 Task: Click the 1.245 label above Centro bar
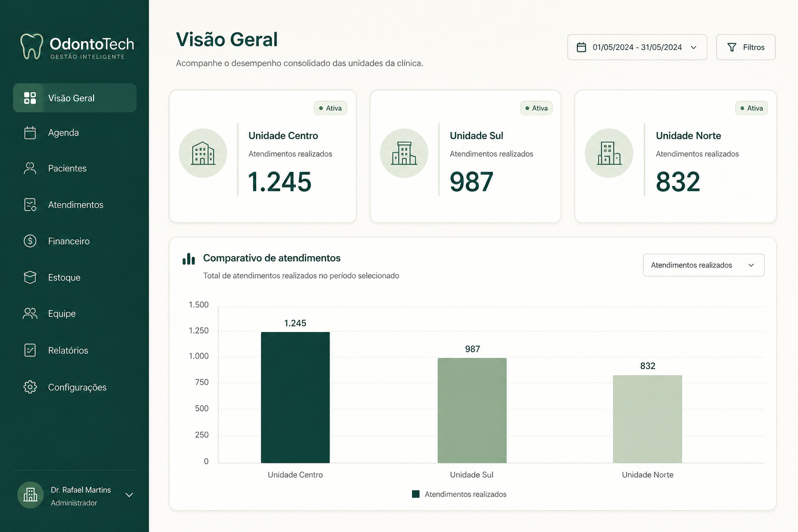click(x=295, y=323)
